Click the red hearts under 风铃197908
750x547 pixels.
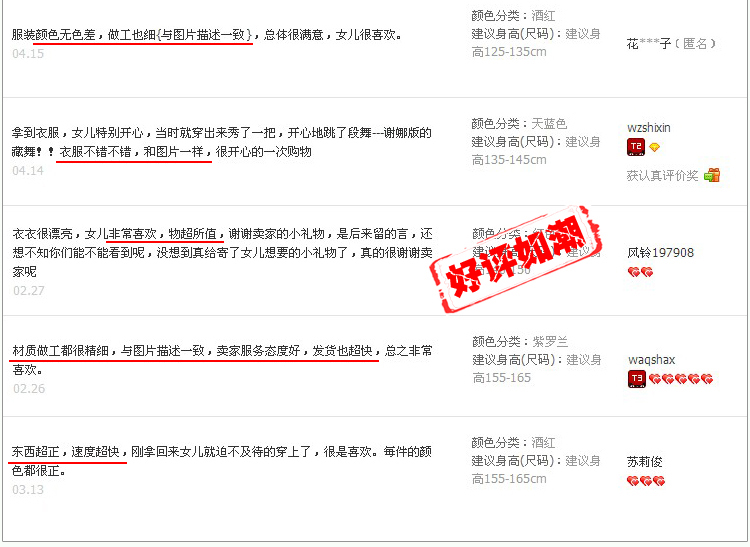[x=640, y=272]
